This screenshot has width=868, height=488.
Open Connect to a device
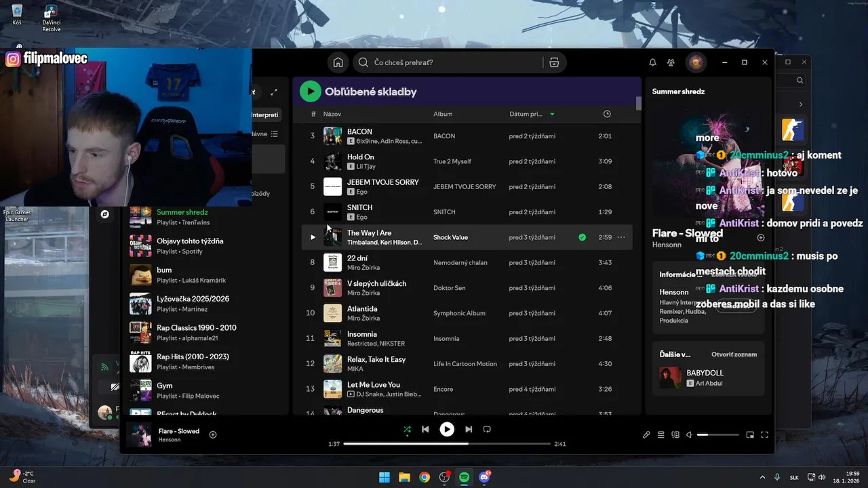coord(675,434)
